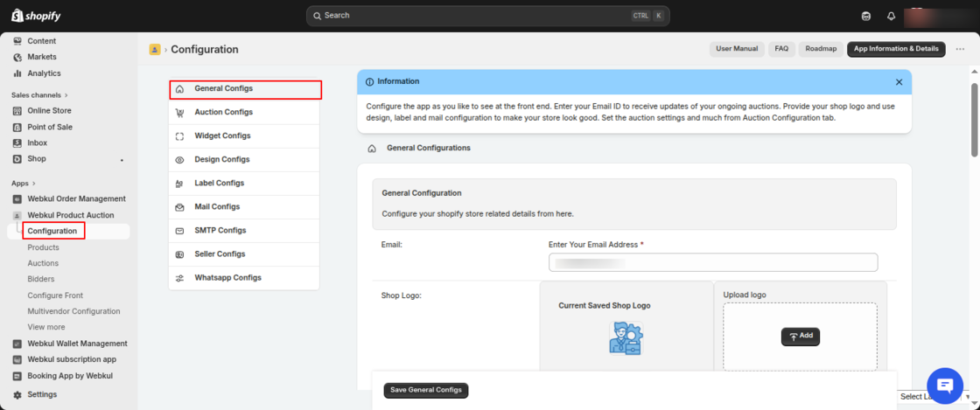The width and height of the screenshot is (980, 410).
Task: Click the Webkul subscription app icon
Action: [x=17, y=360]
